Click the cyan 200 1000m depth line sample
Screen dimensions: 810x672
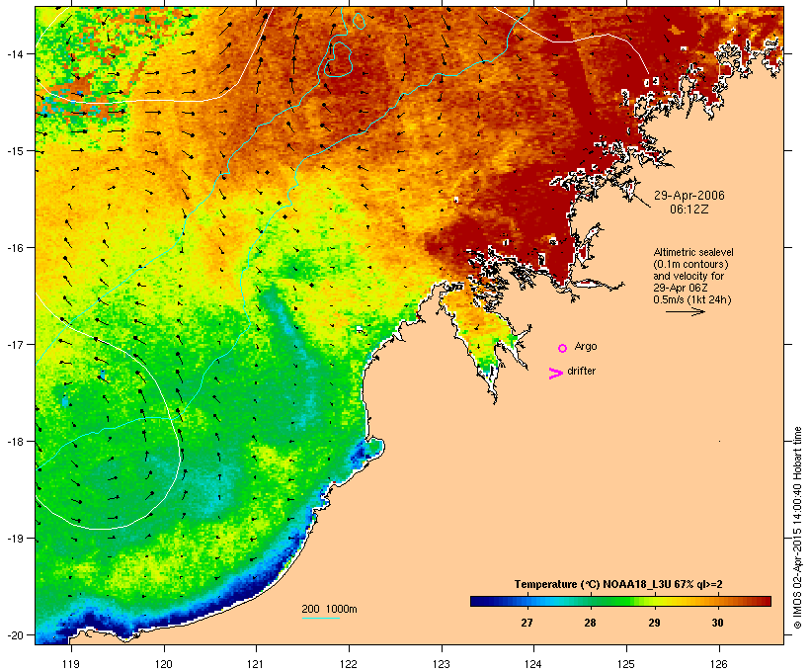coord(321,618)
